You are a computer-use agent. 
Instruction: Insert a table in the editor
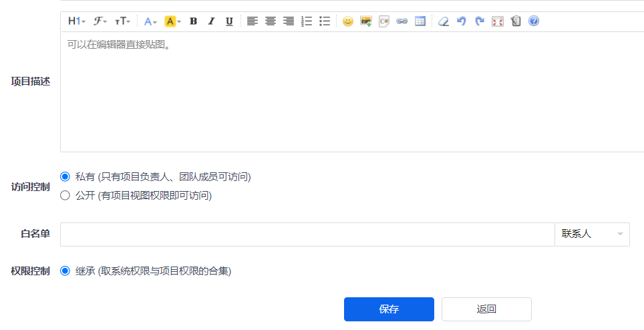coord(420,21)
